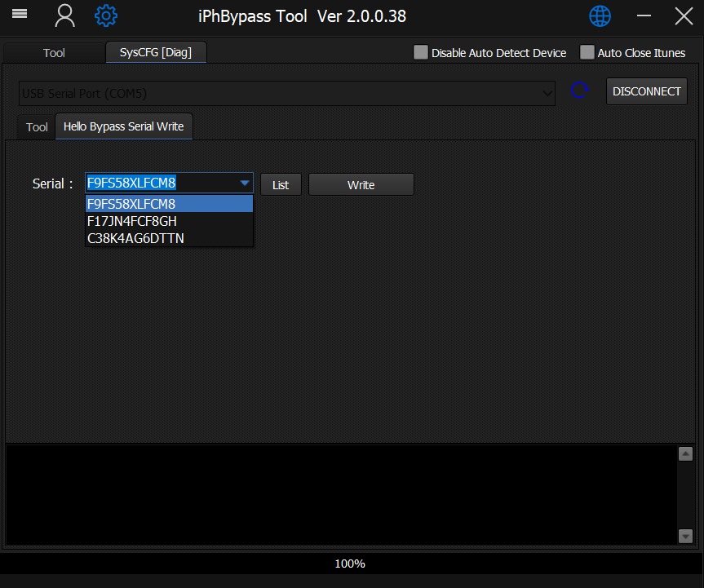Viewport: 704px width, 588px height.
Task: Open the user account icon
Action: 64,15
